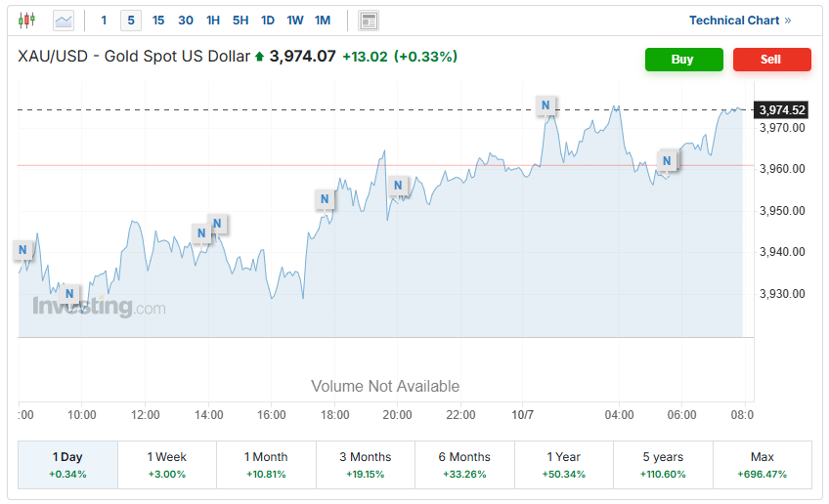Choose the 5H chart interval

click(240, 20)
